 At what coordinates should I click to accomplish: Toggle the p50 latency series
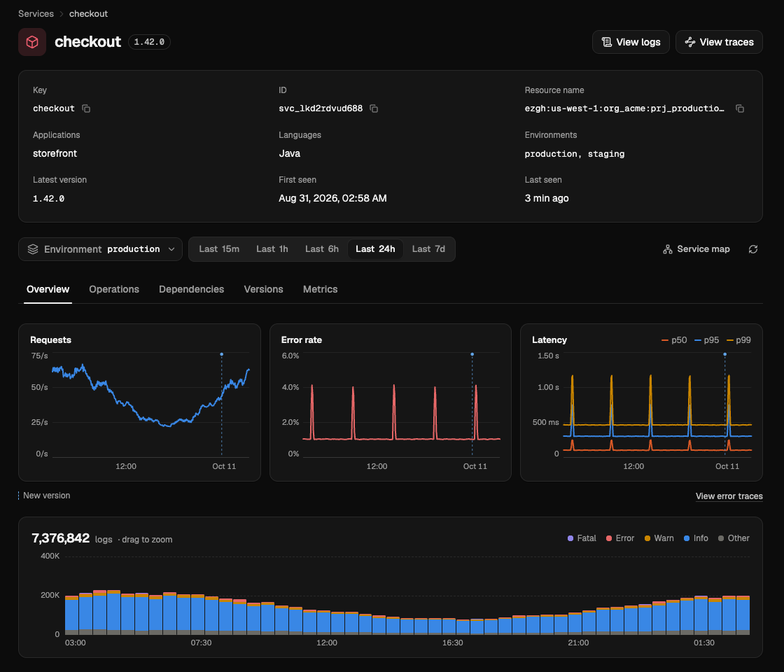point(674,340)
